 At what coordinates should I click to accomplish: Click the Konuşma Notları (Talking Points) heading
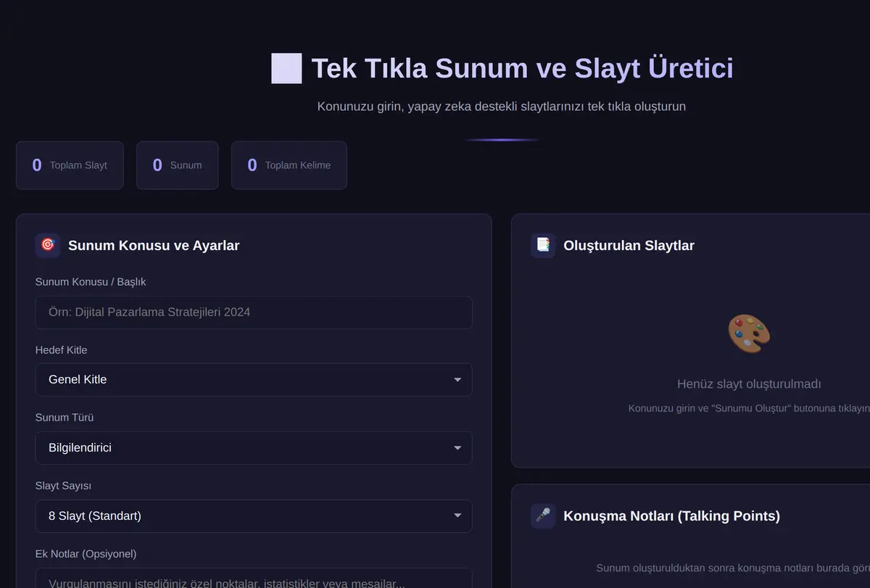tap(671, 516)
